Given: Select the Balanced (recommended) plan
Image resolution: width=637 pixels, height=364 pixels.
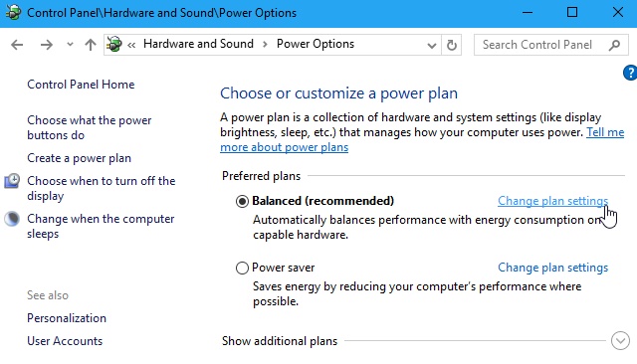Looking at the screenshot, I should coord(242,201).
